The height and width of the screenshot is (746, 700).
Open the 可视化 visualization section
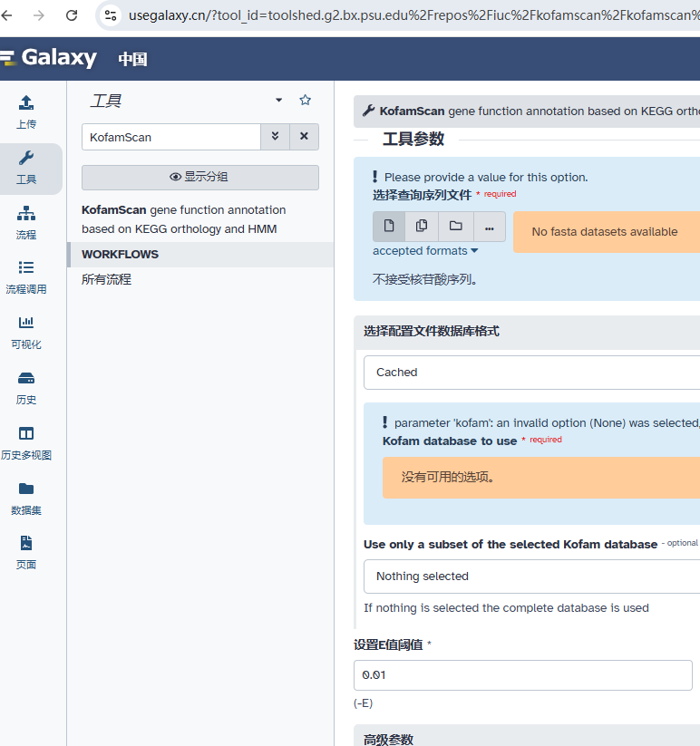click(26, 333)
